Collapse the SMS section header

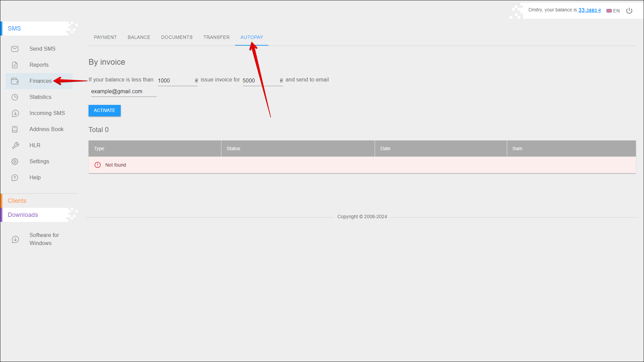tap(14, 28)
